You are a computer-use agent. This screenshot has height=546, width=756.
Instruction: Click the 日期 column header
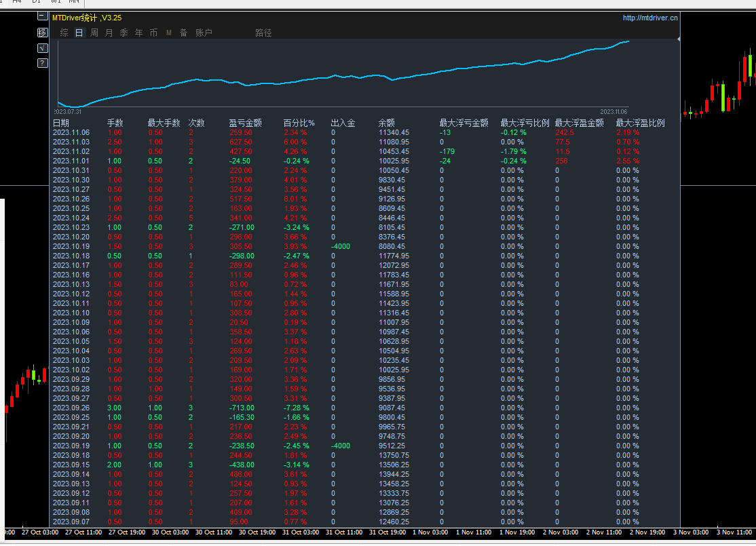(x=61, y=123)
